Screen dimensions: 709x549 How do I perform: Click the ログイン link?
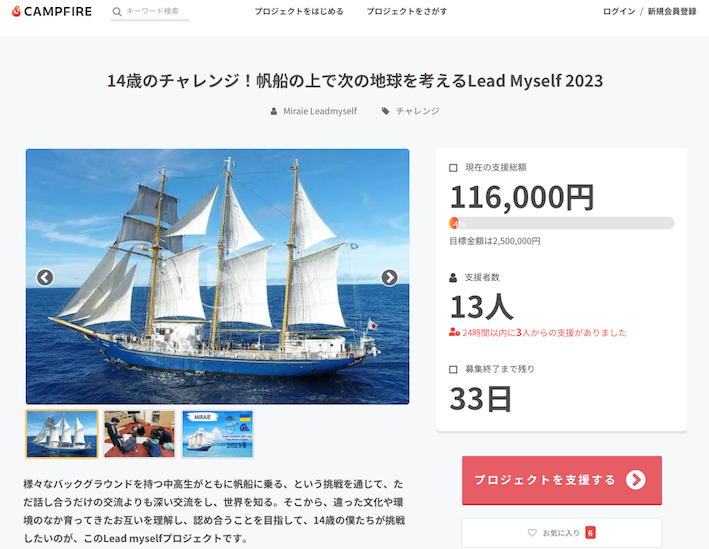619,11
